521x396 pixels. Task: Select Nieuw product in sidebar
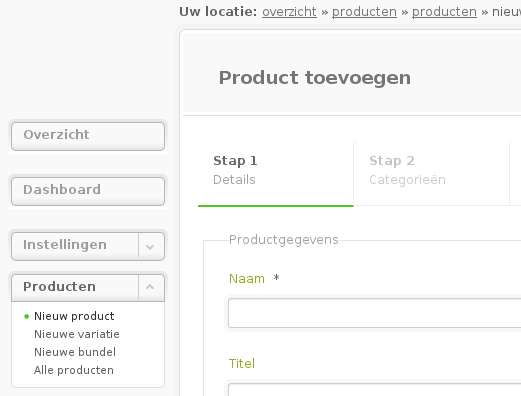(74, 316)
